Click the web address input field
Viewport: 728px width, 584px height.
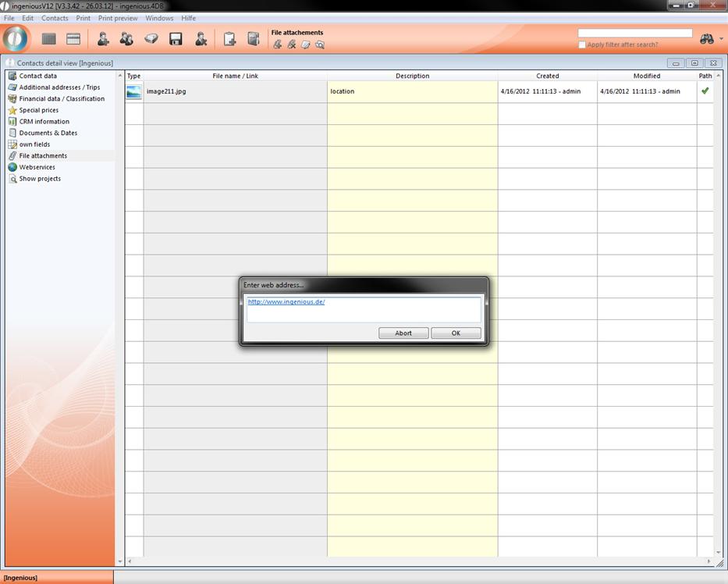coord(364,309)
